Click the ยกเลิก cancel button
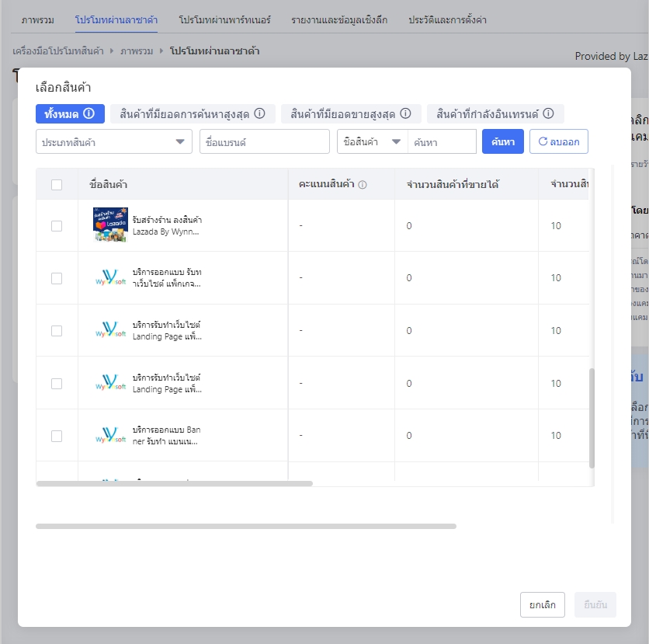Viewport: 649px width, 644px height. pyautogui.click(x=542, y=604)
